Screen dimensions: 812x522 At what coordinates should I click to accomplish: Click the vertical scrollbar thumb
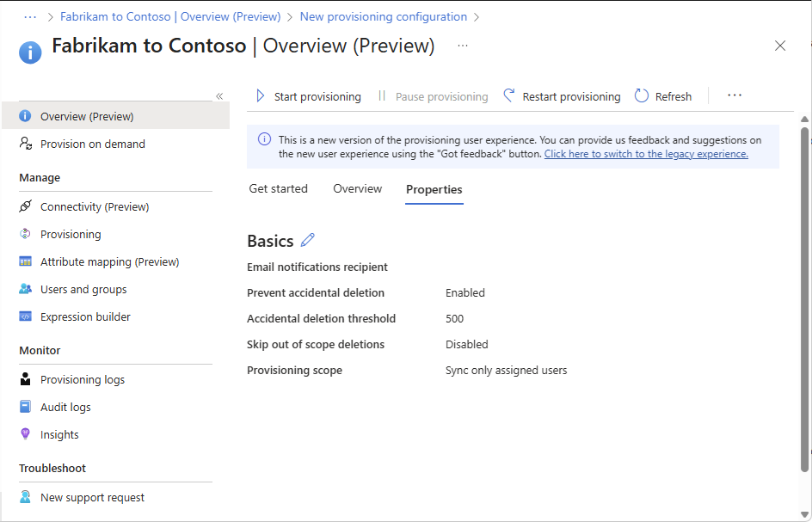coord(804,299)
